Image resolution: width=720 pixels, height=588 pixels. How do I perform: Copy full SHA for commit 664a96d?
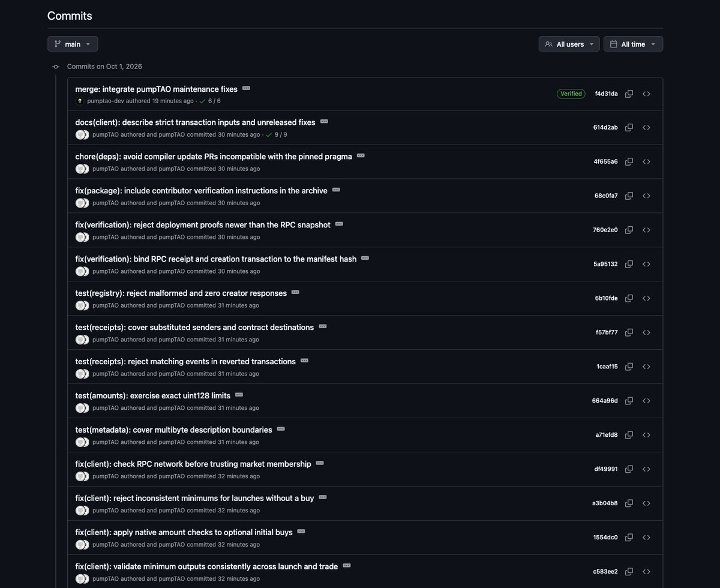[629, 401]
